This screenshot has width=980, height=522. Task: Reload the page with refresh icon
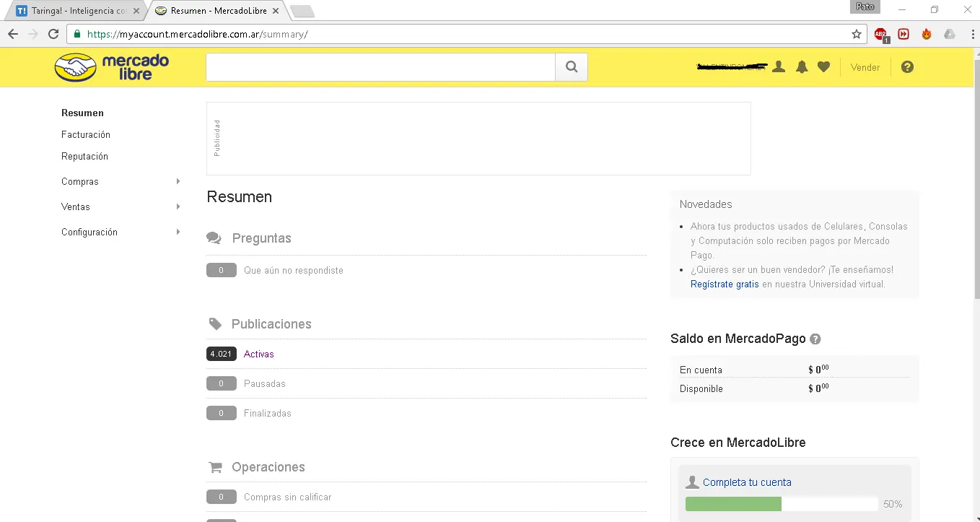pos(53,34)
